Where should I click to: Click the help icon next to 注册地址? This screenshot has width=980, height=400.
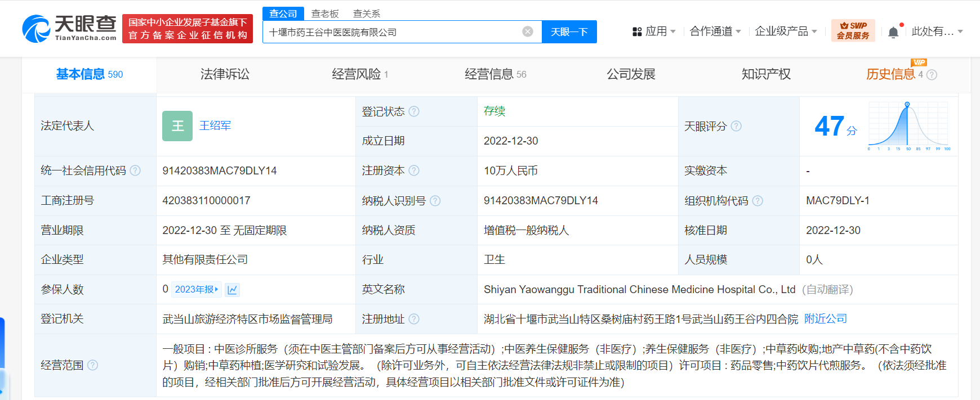pyautogui.click(x=414, y=319)
